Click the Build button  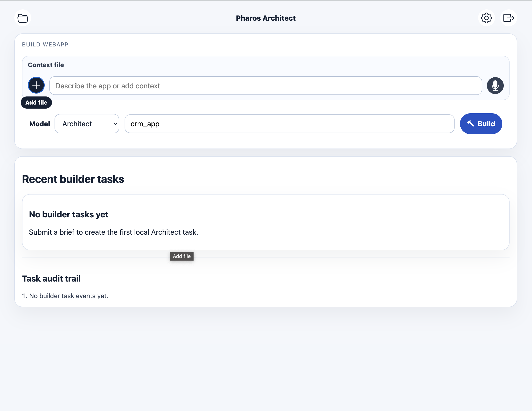click(x=481, y=124)
